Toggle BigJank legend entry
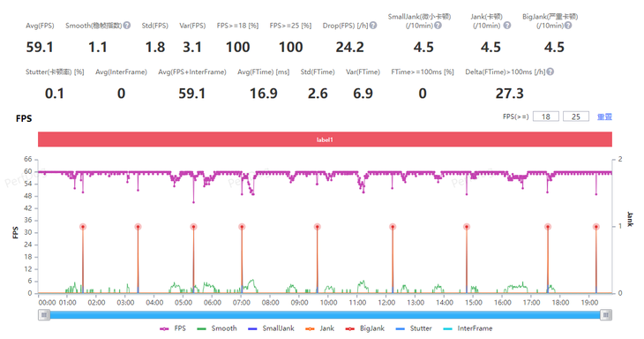Viewport: 644px width, 339px height. [364, 328]
